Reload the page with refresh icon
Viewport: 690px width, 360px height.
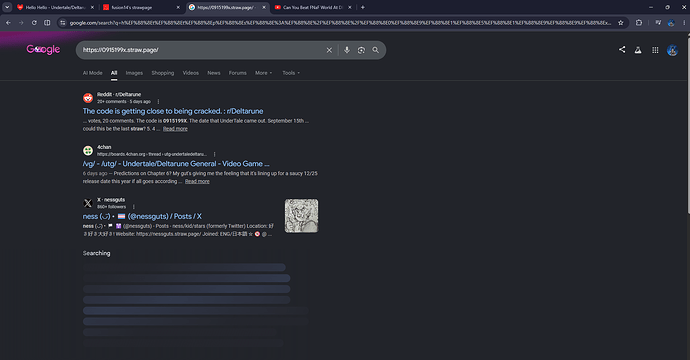tap(34, 23)
